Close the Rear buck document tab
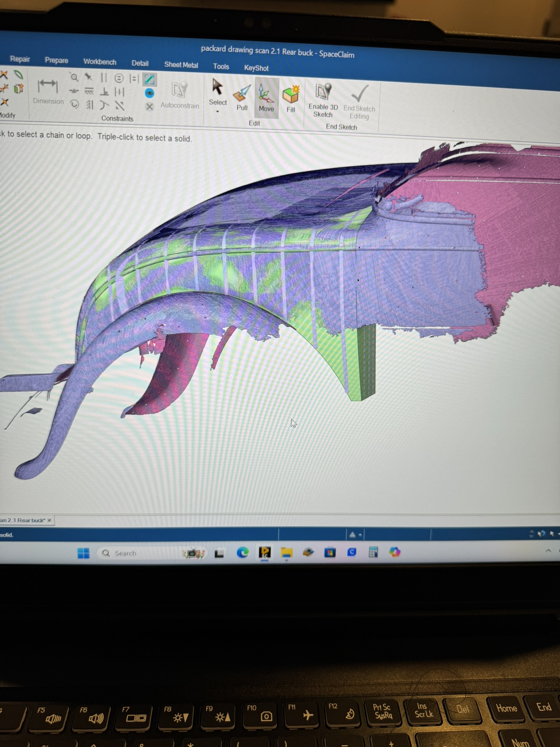This screenshot has width=560, height=747. click(x=50, y=520)
